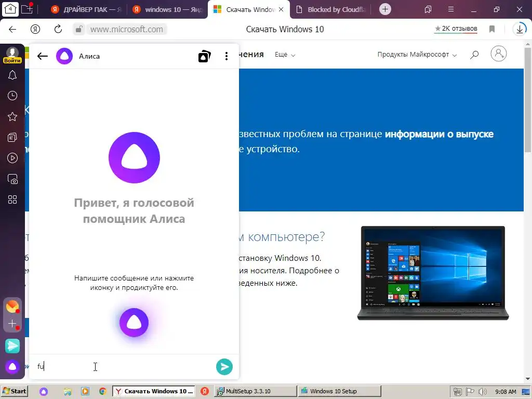Launch Alice from taskbar
Viewport: 532px width, 399px height.
coord(44,392)
